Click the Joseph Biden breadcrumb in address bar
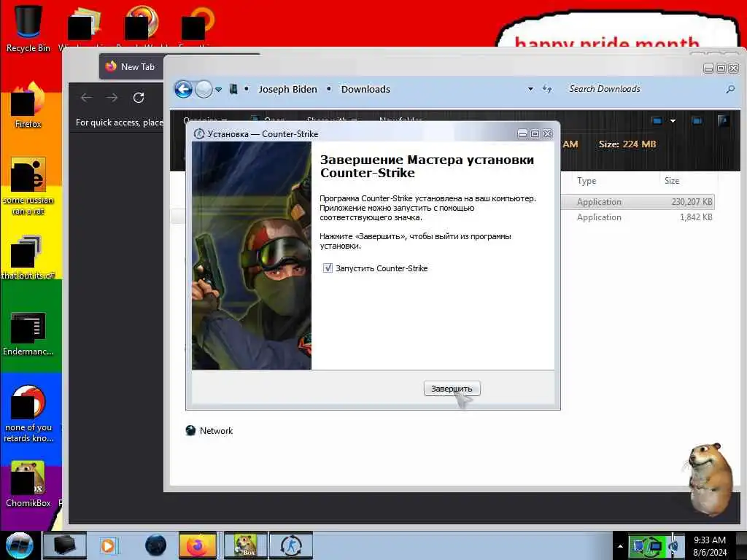This screenshot has width=747, height=560. [x=287, y=89]
